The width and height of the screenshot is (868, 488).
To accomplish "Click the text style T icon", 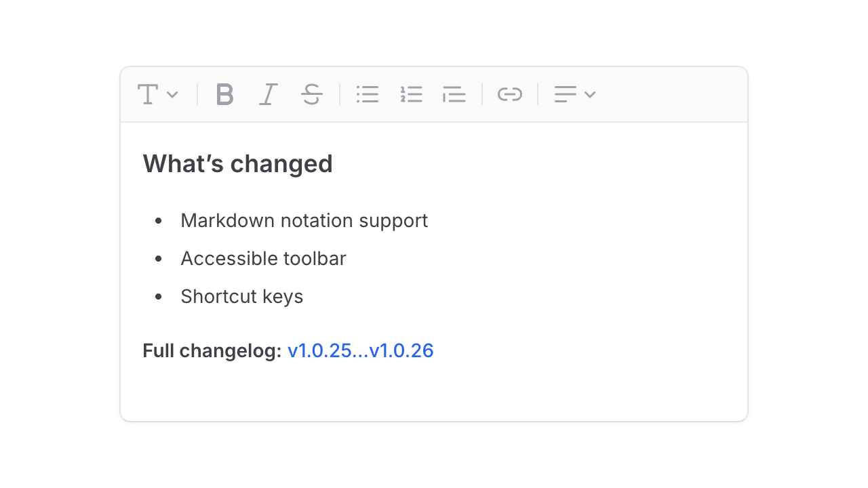I will pyautogui.click(x=148, y=94).
